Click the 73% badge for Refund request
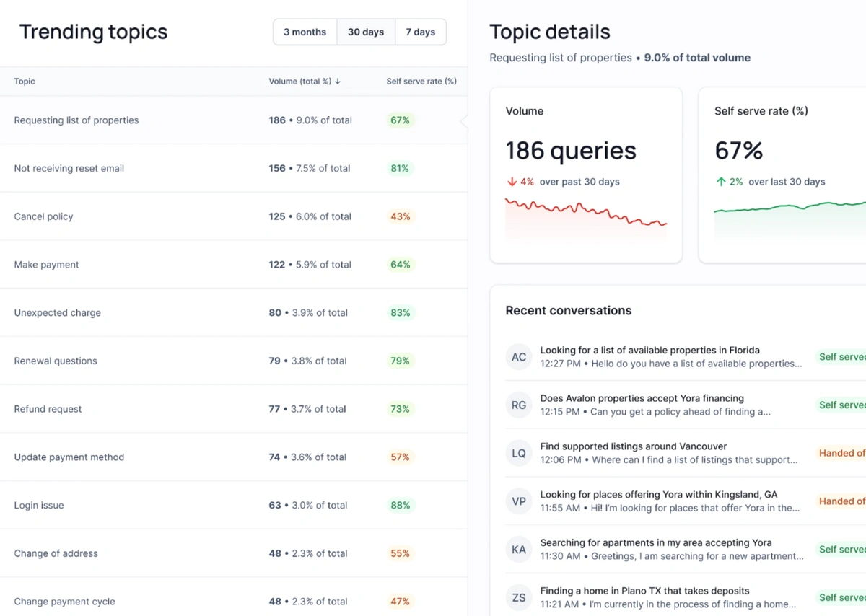 click(400, 409)
